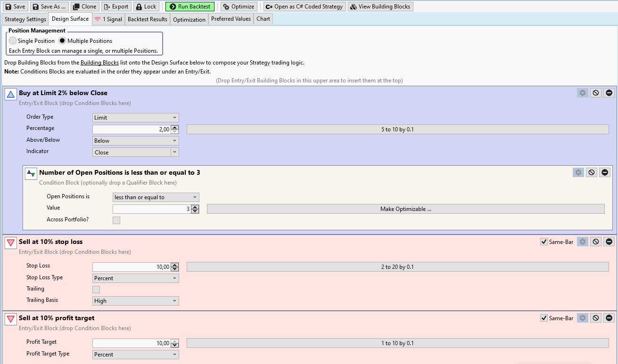Image resolution: width=618 pixels, height=364 pixels.
Task: Click the Stop Loss value input field
Action: pyautogui.click(x=131, y=267)
